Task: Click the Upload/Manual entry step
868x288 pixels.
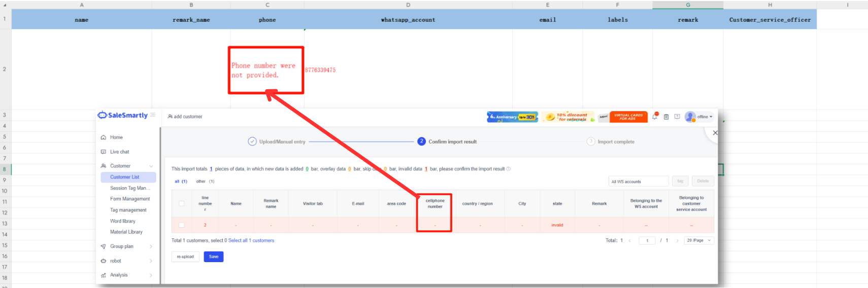Action: click(277, 141)
